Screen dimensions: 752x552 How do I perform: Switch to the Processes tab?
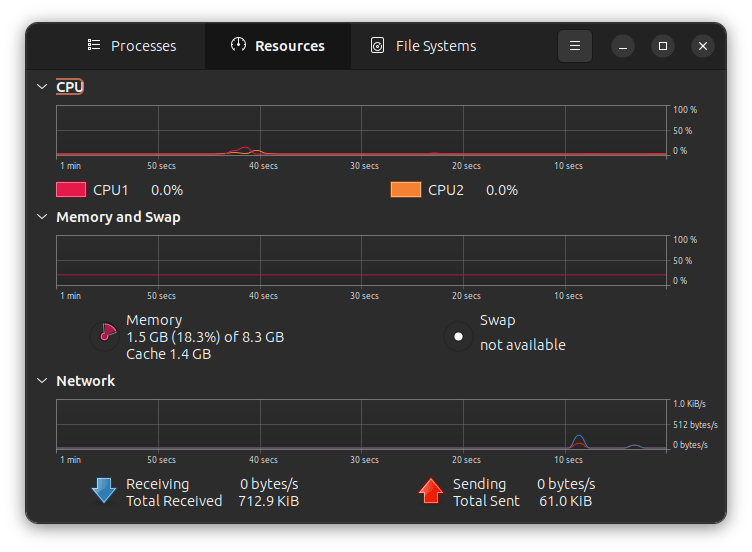pos(132,46)
